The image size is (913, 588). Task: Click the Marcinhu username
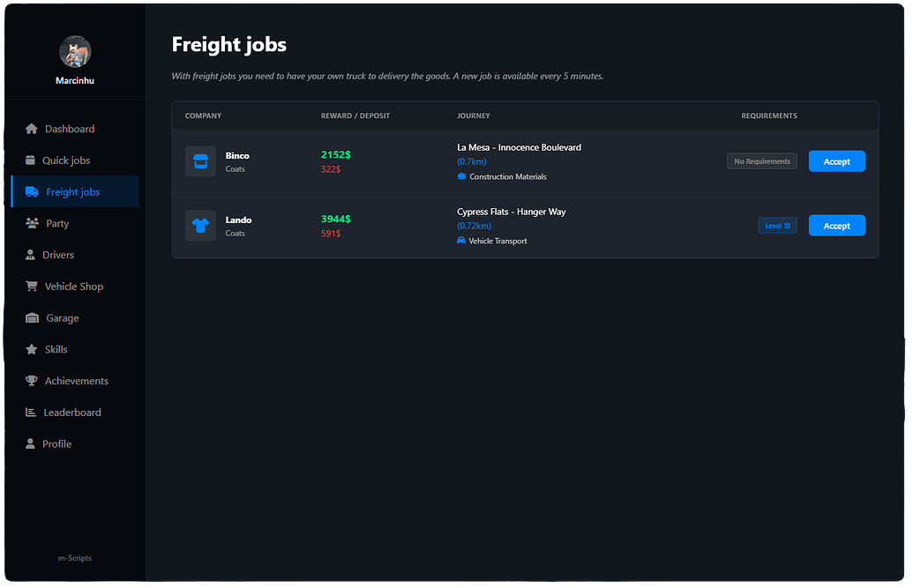click(75, 80)
